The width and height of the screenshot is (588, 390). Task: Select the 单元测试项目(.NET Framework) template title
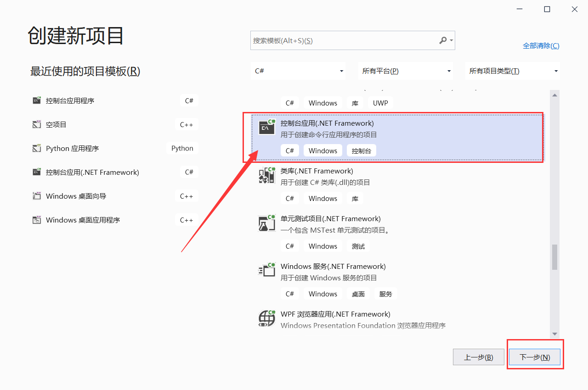click(331, 218)
